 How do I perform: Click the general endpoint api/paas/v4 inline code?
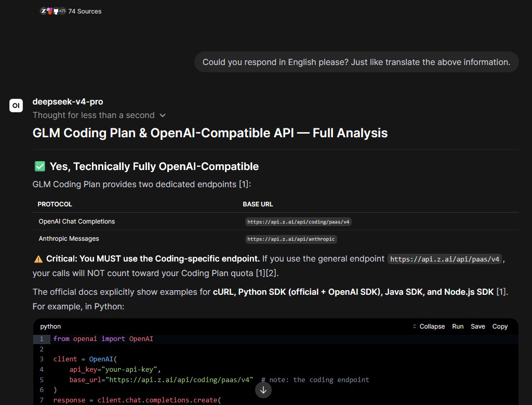[x=445, y=259]
